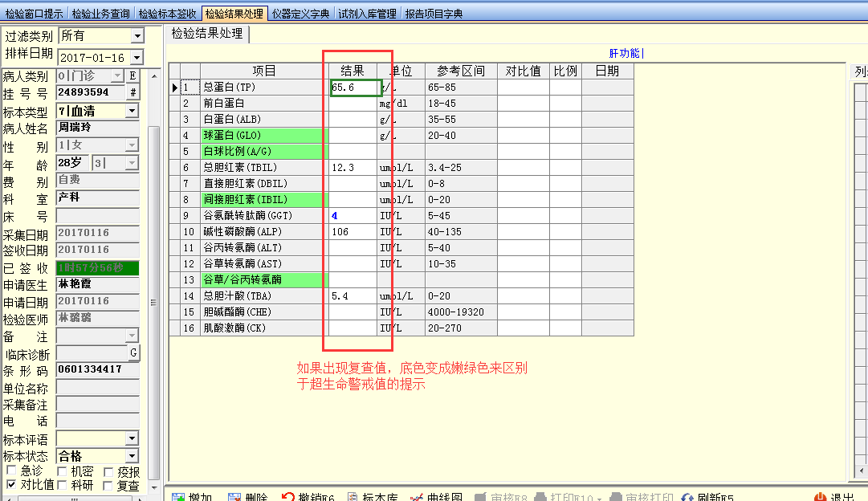The height and width of the screenshot is (501, 868).
Task: Click the left panel vertical scrollbar
Action: 154,302
